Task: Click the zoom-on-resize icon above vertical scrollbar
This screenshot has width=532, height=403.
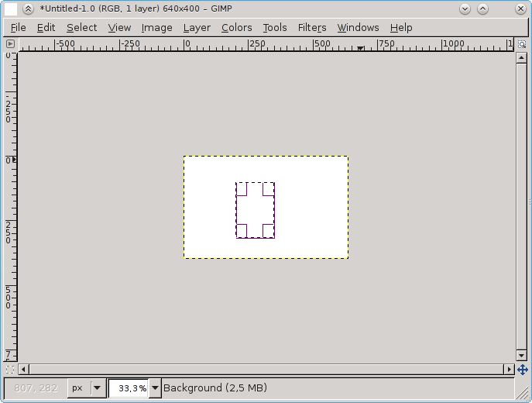Action: coord(521,45)
